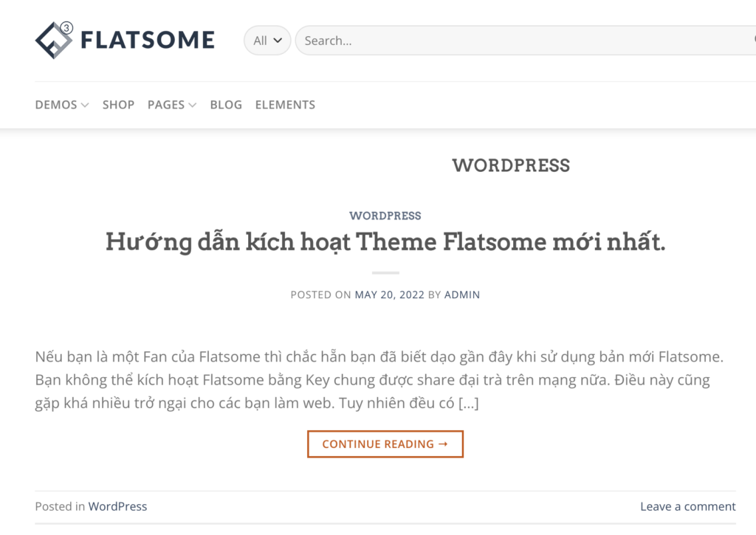Open the WordPress link after Posted in
756x535 pixels.
click(x=117, y=506)
